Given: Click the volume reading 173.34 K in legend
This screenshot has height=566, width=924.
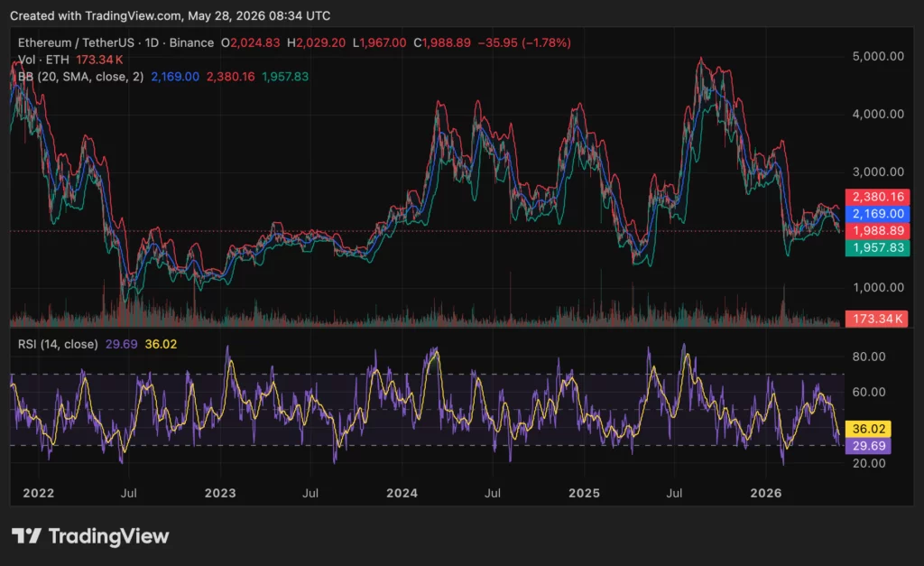Looking at the screenshot, I should click(x=99, y=60).
